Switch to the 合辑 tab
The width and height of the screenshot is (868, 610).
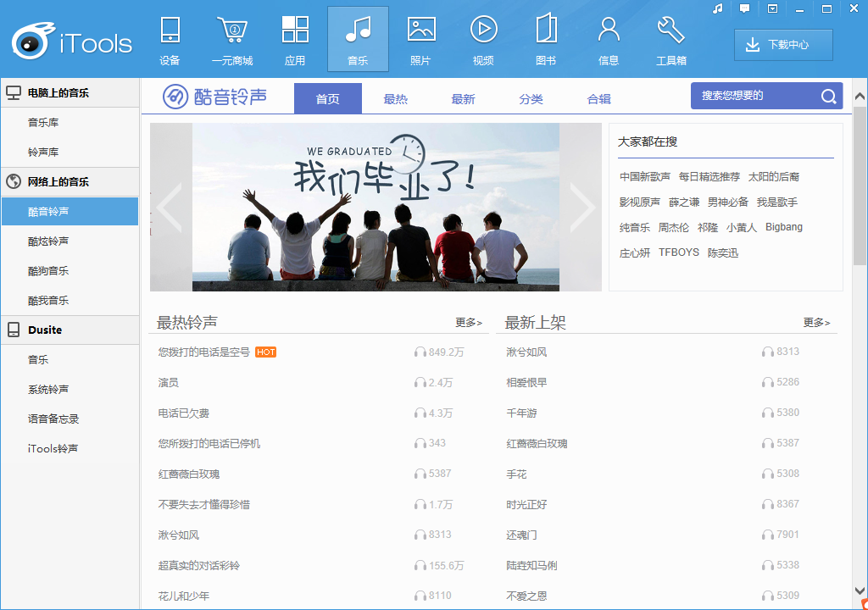pos(599,99)
